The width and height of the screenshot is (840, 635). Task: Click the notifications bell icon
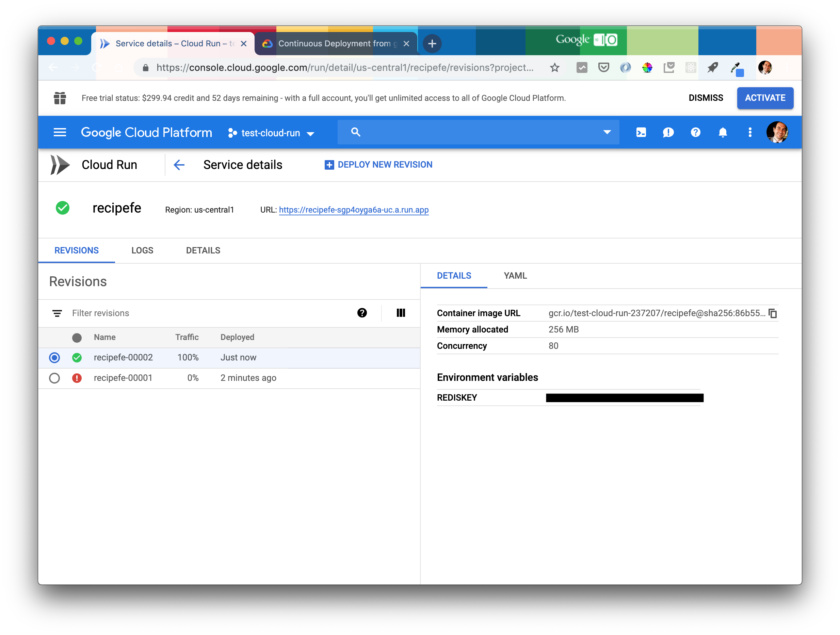[x=723, y=132]
